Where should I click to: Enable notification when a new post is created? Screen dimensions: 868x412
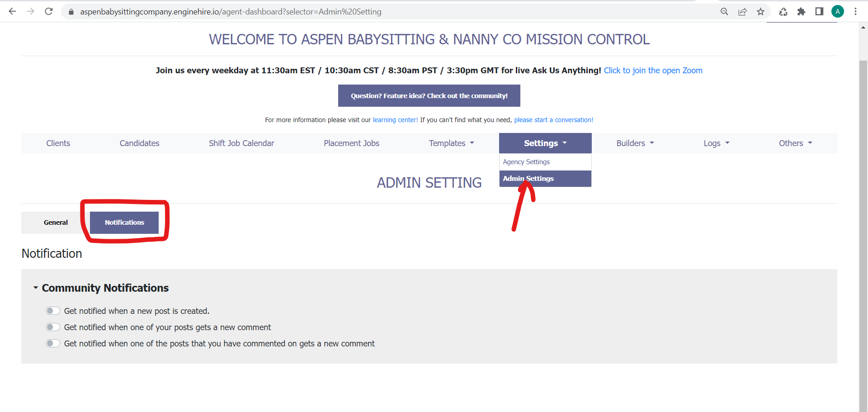[53, 311]
